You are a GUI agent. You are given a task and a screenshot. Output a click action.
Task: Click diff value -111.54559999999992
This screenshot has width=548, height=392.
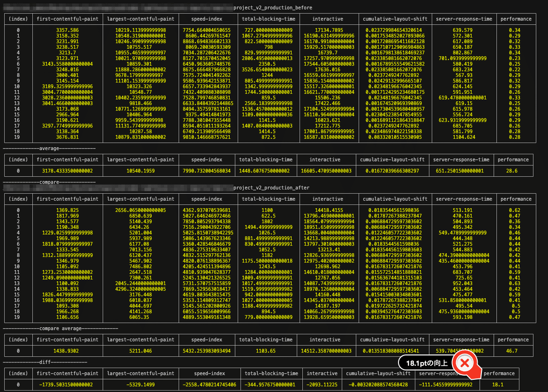(446, 384)
